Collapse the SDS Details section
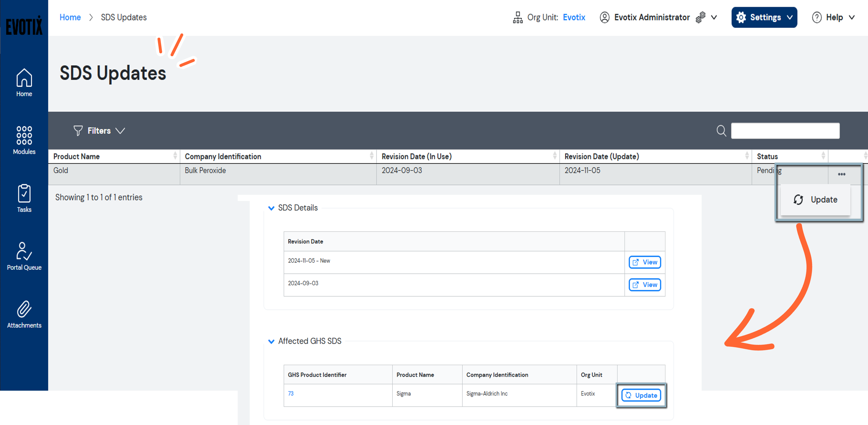Image resolution: width=868 pixels, height=425 pixels. pos(271,208)
